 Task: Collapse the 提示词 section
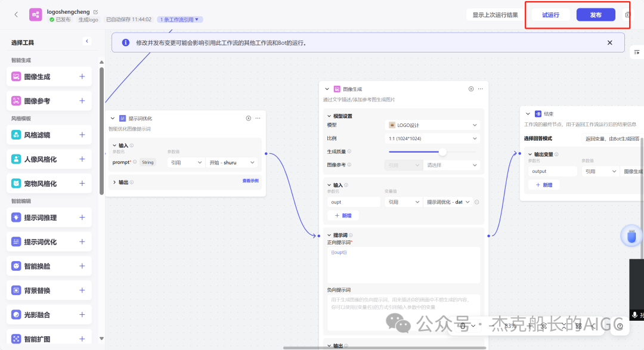point(329,235)
